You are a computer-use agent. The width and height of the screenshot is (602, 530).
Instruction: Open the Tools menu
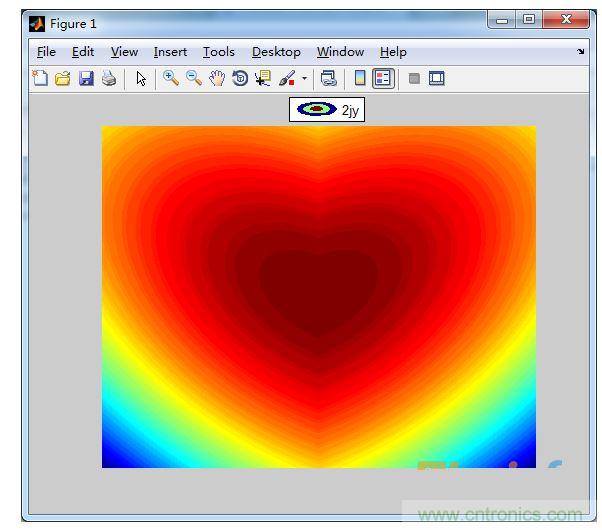click(218, 52)
